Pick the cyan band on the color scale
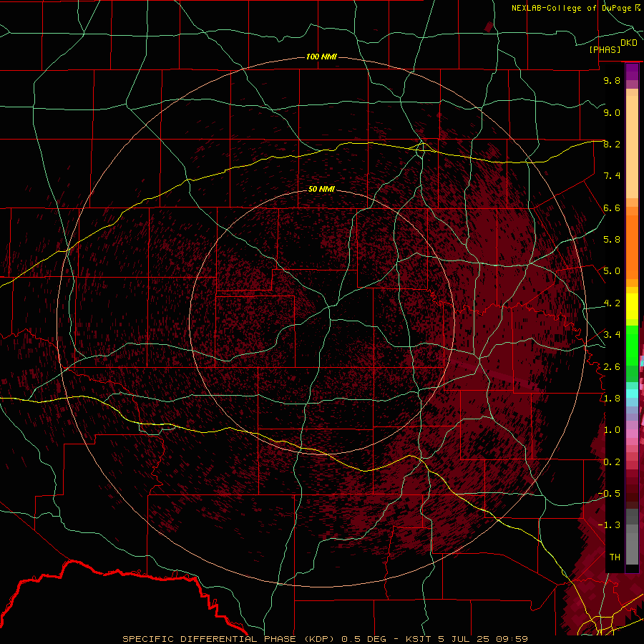Image resolution: width=644 pixels, height=644 pixels. 632,394
